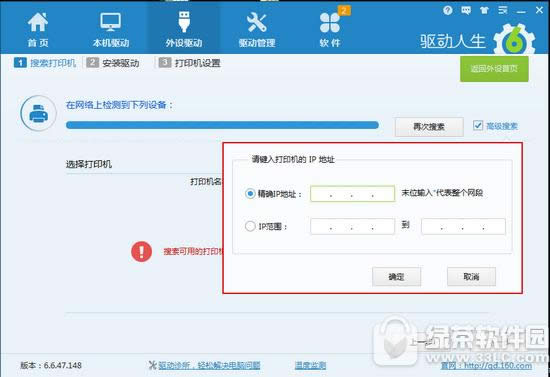Click the 选择打印机 heading
The width and height of the screenshot is (550, 377).
pyautogui.click(x=89, y=164)
